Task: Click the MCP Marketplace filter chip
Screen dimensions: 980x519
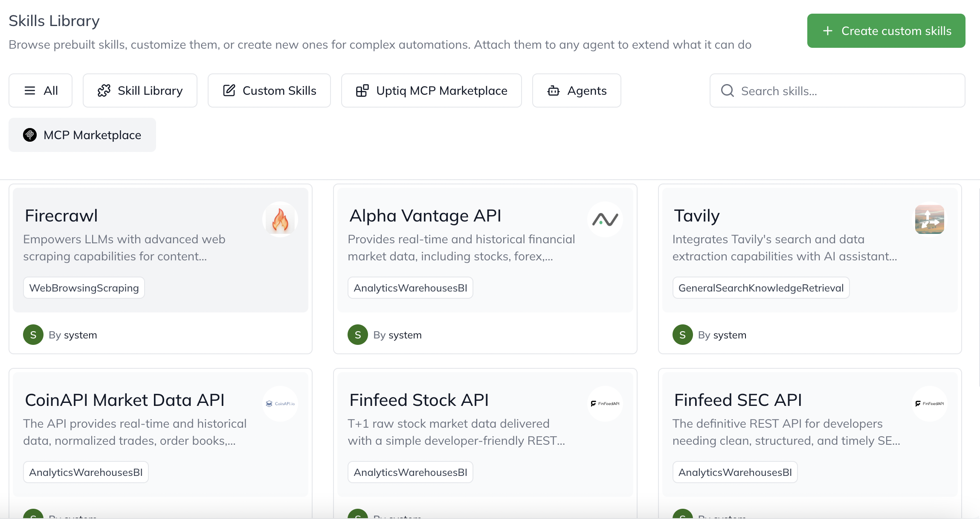Action: [x=82, y=135]
